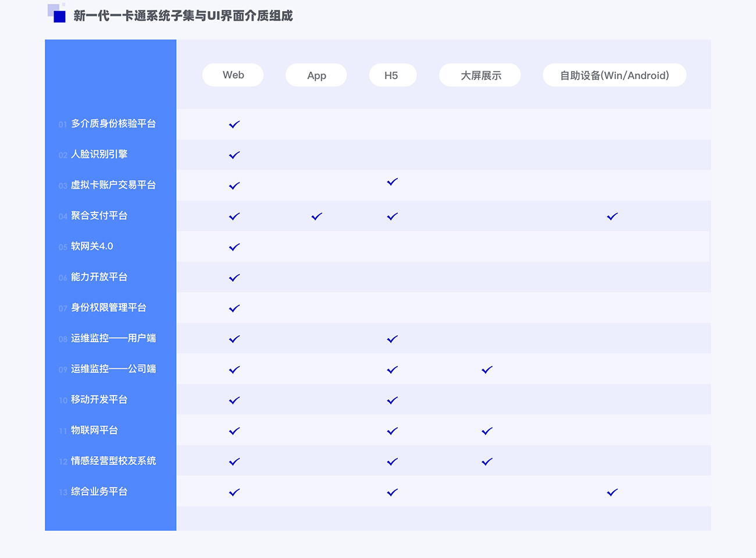The image size is (756, 558).
Task: Click the Web checkmark for 移动开发平台
Action: tap(234, 400)
